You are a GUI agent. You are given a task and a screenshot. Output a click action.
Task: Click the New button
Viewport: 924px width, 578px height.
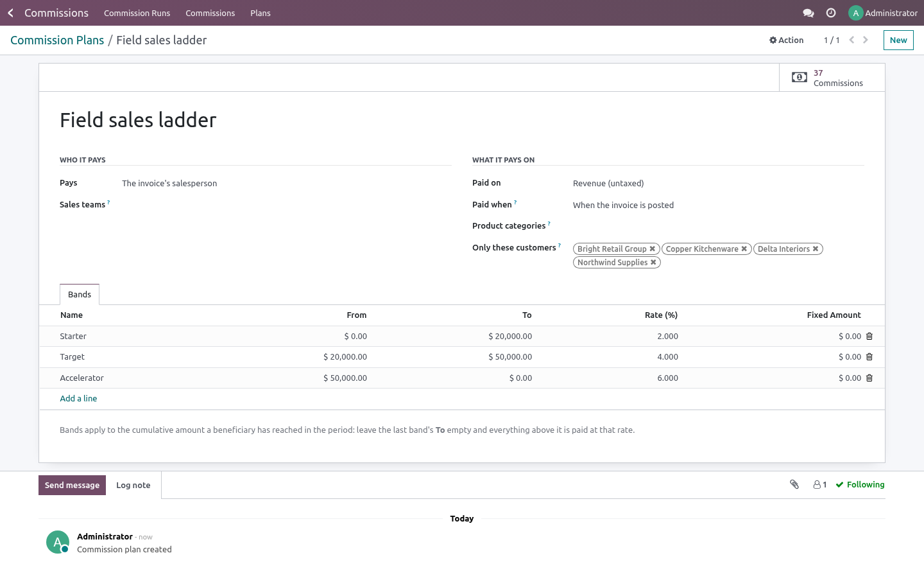898,40
